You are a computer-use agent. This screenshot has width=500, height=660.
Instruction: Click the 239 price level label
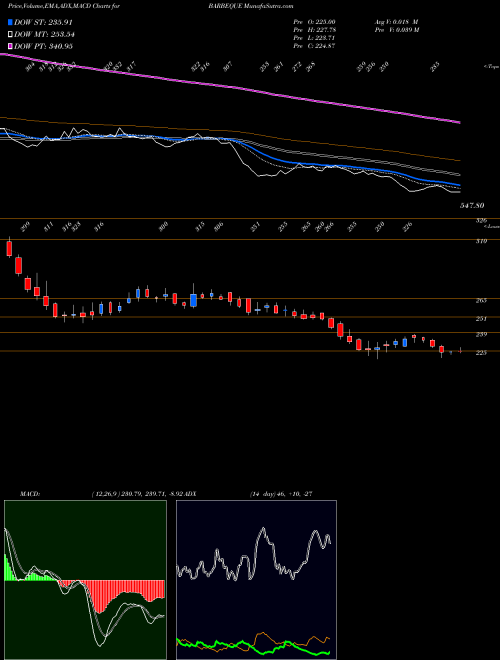point(481,334)
